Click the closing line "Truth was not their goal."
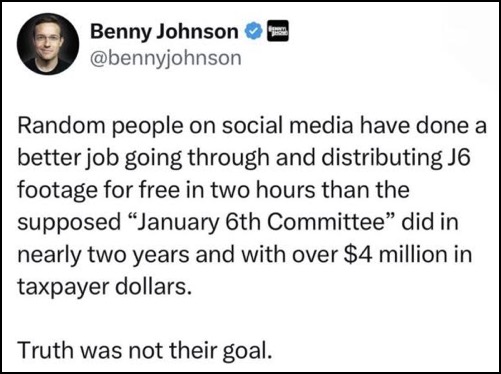Image resolution: width=501 pixels, height=374 pixels. click(x=145, y=351)
